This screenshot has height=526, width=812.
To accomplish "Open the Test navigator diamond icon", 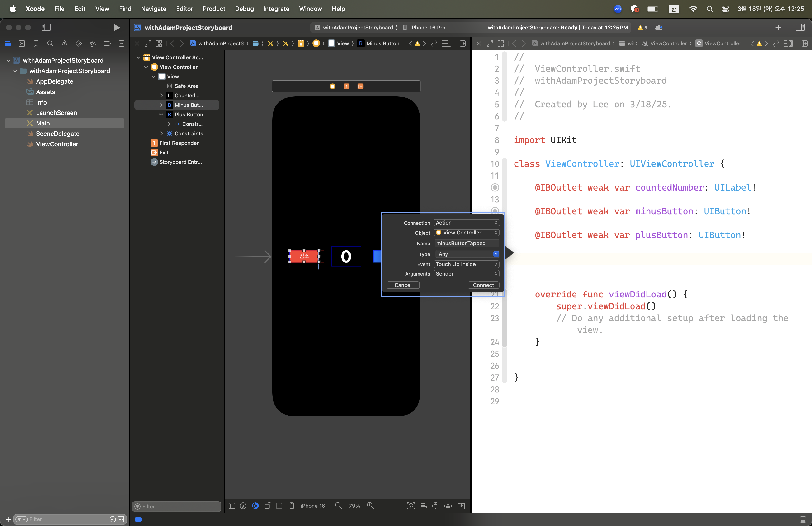I will point(79,43).
